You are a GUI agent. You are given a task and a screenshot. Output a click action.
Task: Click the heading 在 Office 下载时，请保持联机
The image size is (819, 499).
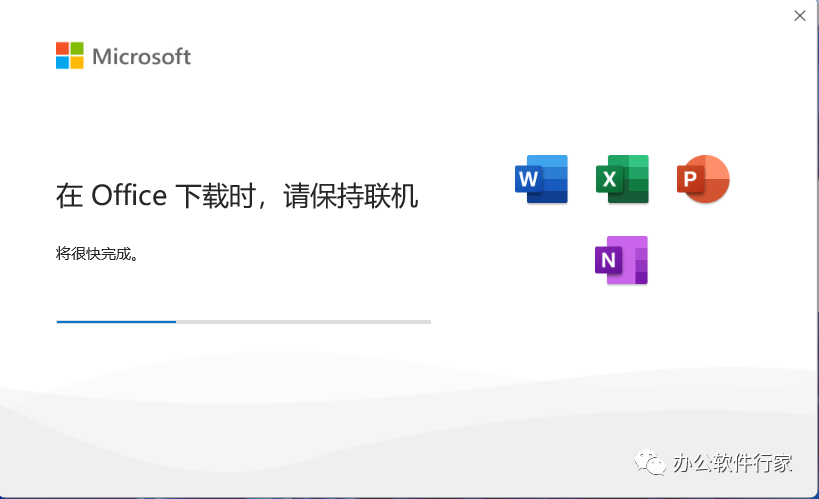click(x=237, y=196)
